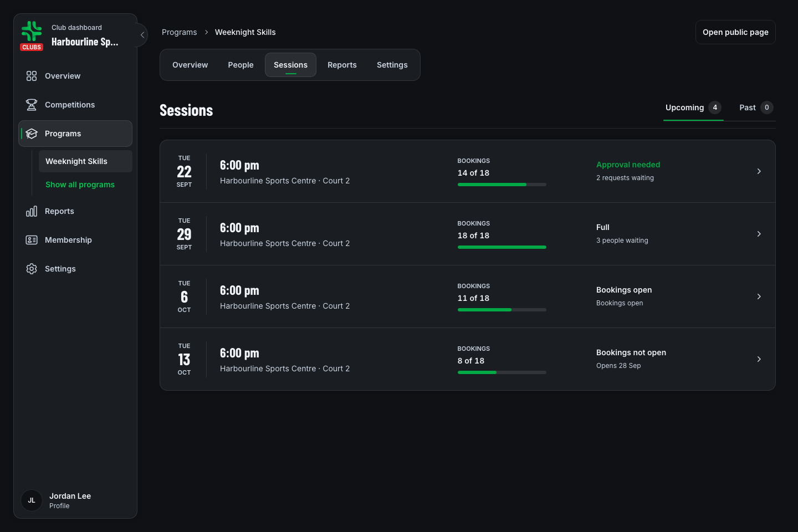
Task: Click the Overview grid icon in sidebar
Action: coord(32,76)
